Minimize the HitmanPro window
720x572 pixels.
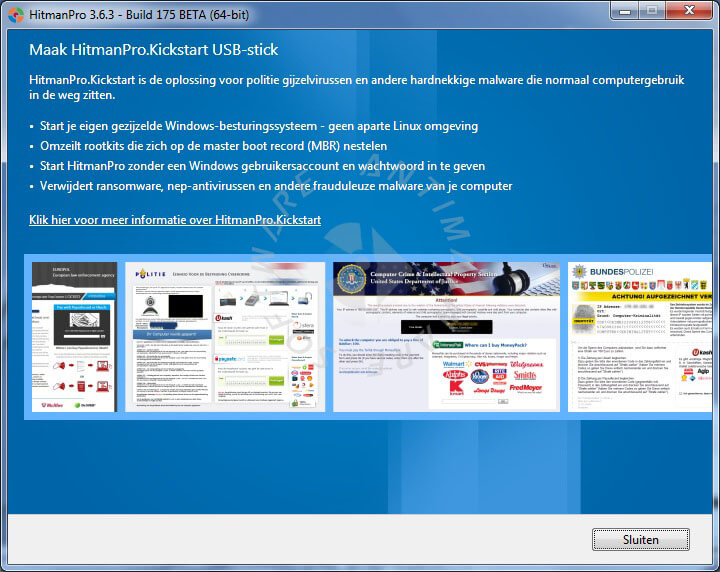coord(624,11)
